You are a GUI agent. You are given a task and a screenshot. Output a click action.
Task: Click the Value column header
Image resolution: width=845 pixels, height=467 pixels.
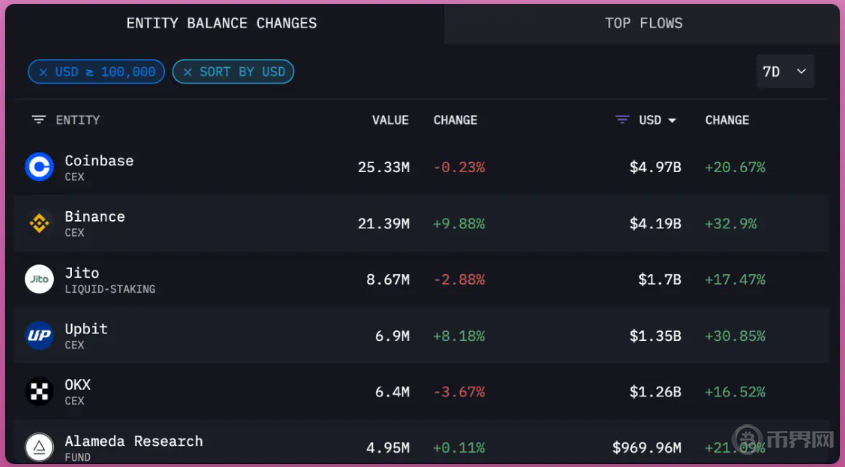pyautogui.click(x=390, y=120)
